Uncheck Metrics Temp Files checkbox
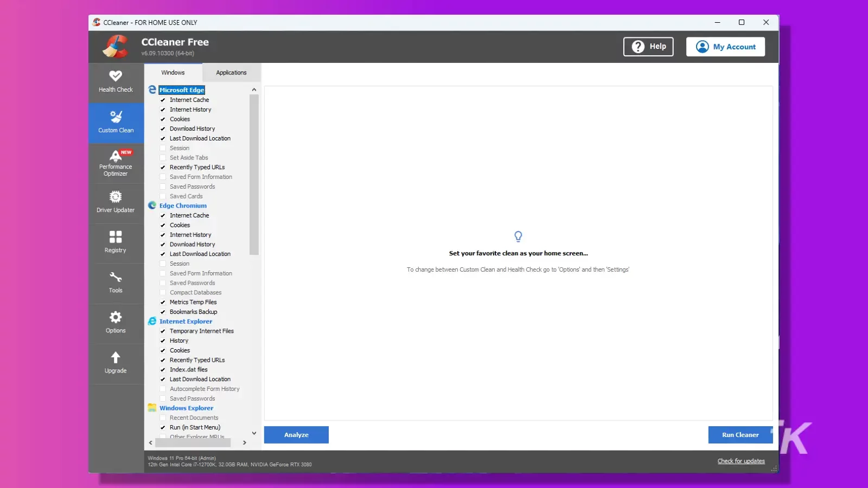The width and height of the screenshot is (868, 488). coord(163,302)
